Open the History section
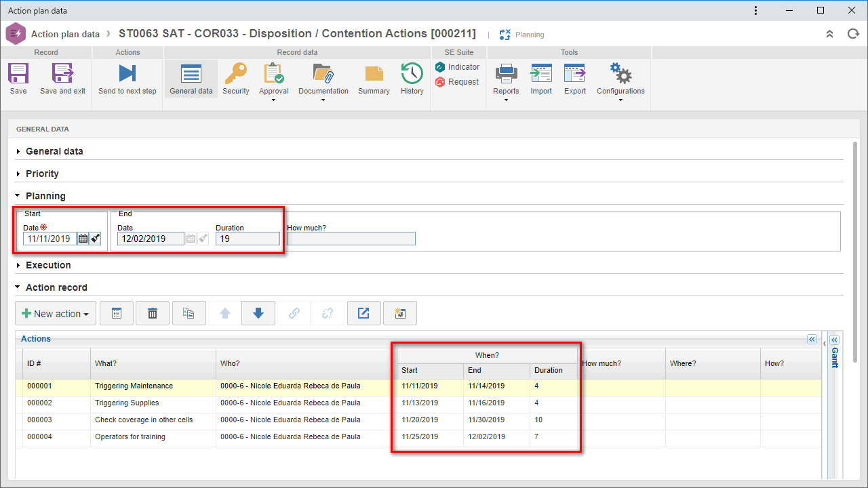 pos(412,79)
